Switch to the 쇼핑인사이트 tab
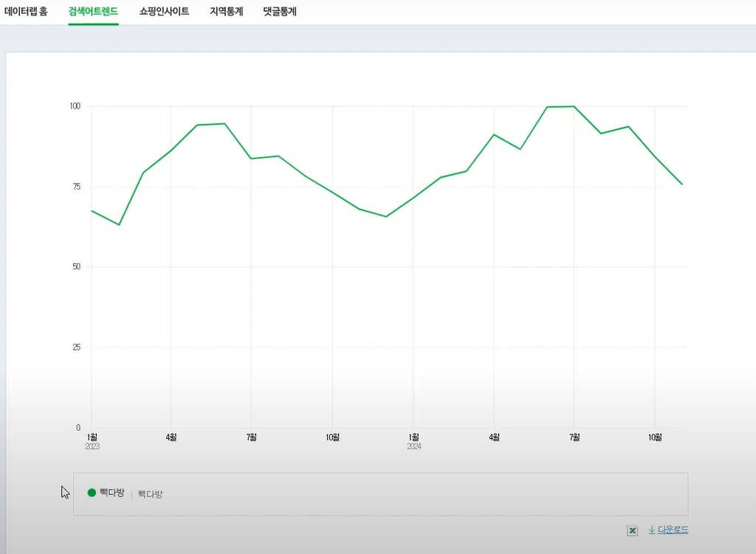This screenshot has height=554, width=756. [x=164, y=11]
